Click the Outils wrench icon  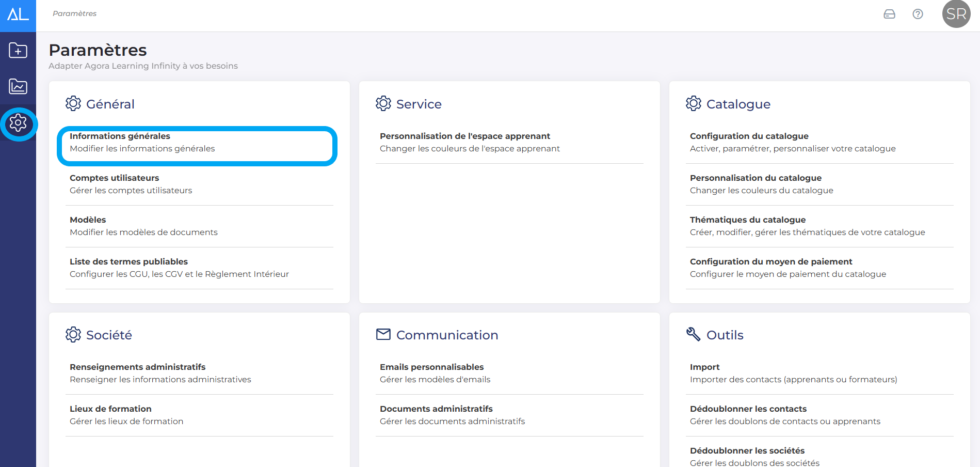click(x=693, y=334)
